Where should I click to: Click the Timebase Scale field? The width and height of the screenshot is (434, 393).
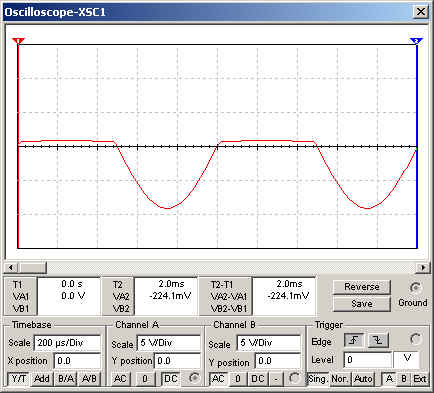pyautogui.click(x=68, y=343)
